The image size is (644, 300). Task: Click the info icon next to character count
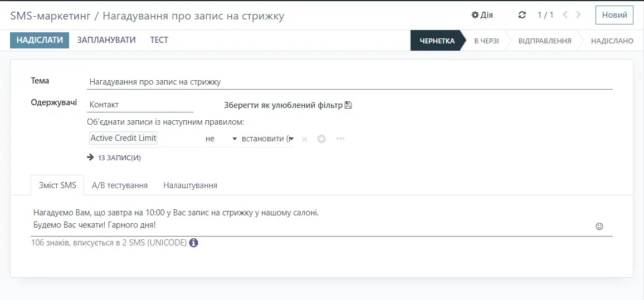(194, 243)
